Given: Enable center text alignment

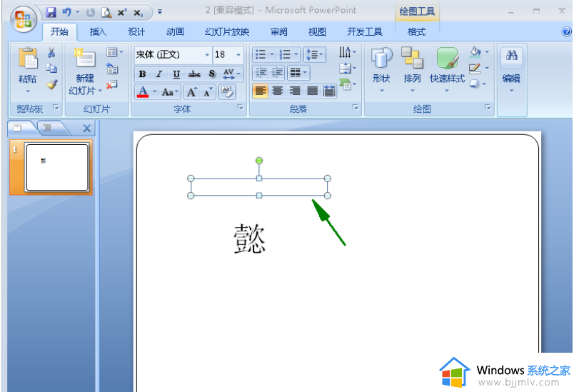Looking at the screenshot, I should tap(278, 91).
